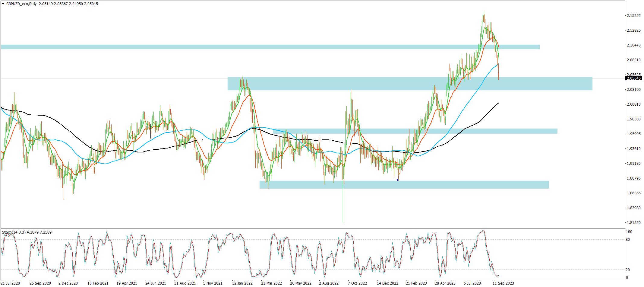
Task: Click the 21 Feb 2023 date label
Action: coord(416,283)
